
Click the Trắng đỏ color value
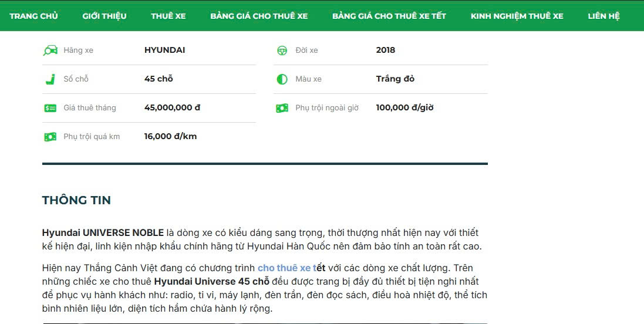pyautogui.click(x=395, y=79)
